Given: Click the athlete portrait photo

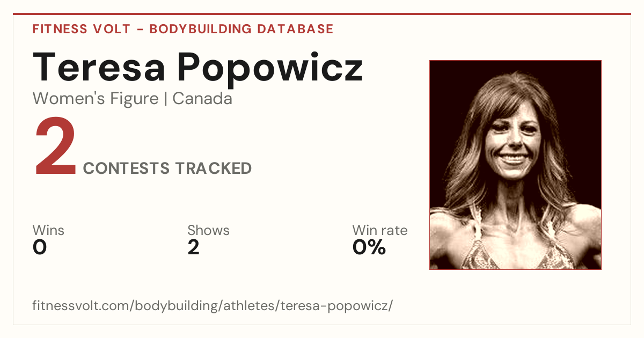Looking at the screenshot, I should (515, 165).
